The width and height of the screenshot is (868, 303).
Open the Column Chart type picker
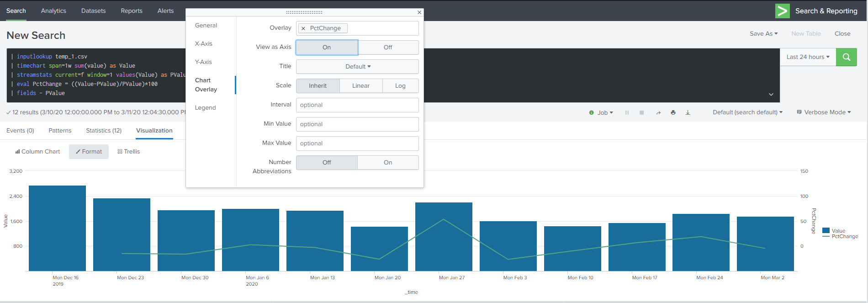point(37,152)
